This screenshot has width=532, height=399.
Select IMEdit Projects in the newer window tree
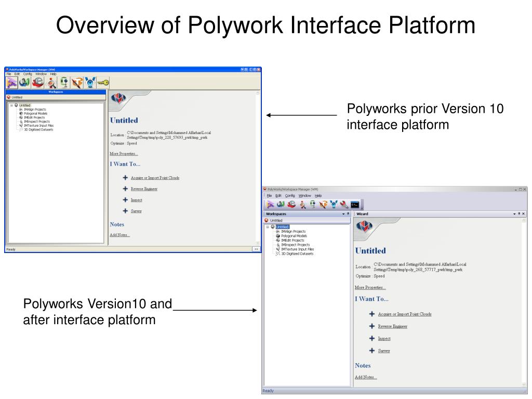tap(293, 240)
